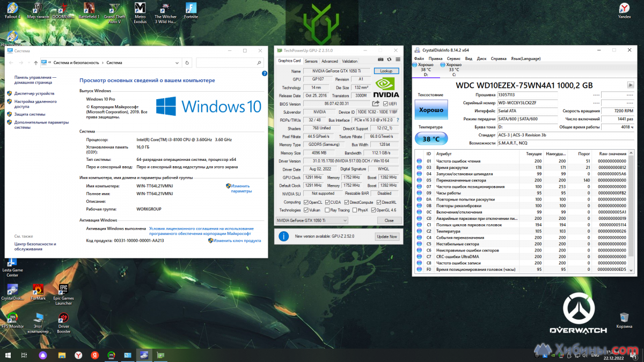The height and width of the screenshot is (362, 644).
Task: Open Язык(Language) menu in CrystalDiskInfo
Action: pos(526,58)
